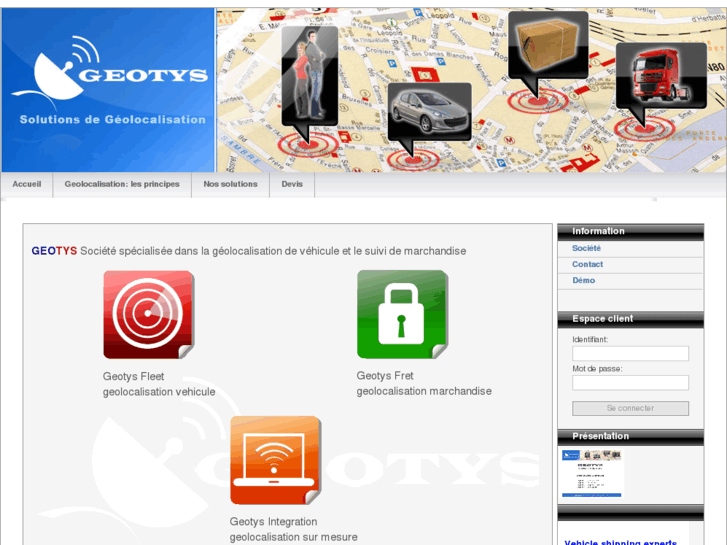Select Nos solutions in navigation bar

coord(230,184)
